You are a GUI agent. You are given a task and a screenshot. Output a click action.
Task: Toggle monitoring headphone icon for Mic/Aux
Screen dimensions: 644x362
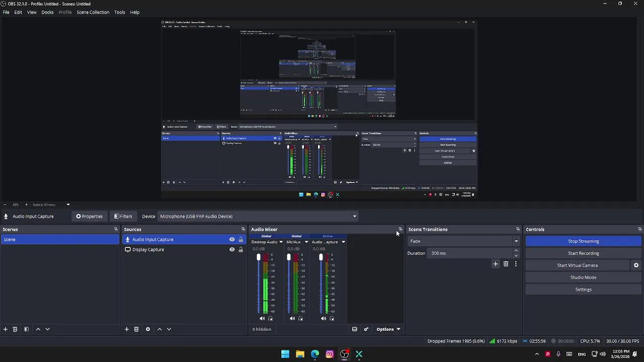coord(301,318)
